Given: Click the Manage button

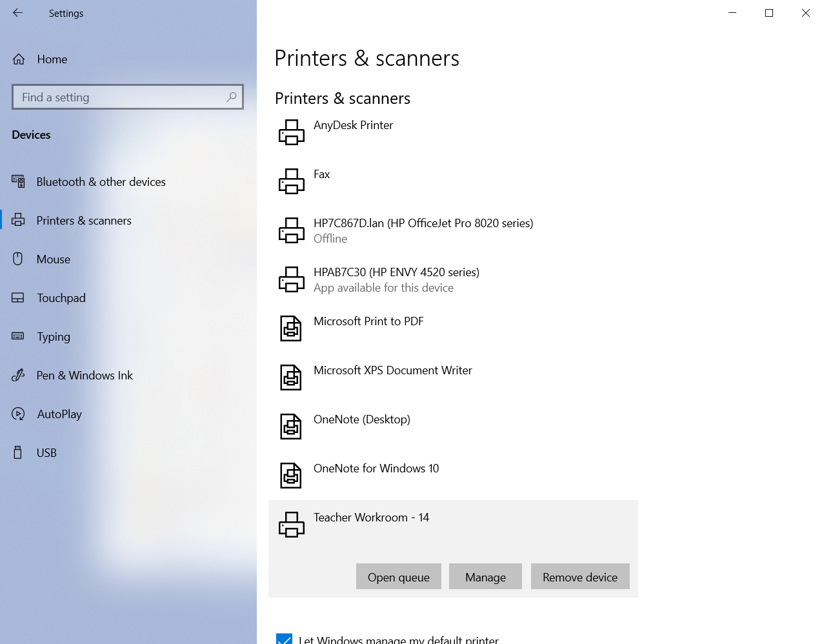Looking at the screenshot, I should (x=485, y=576).
